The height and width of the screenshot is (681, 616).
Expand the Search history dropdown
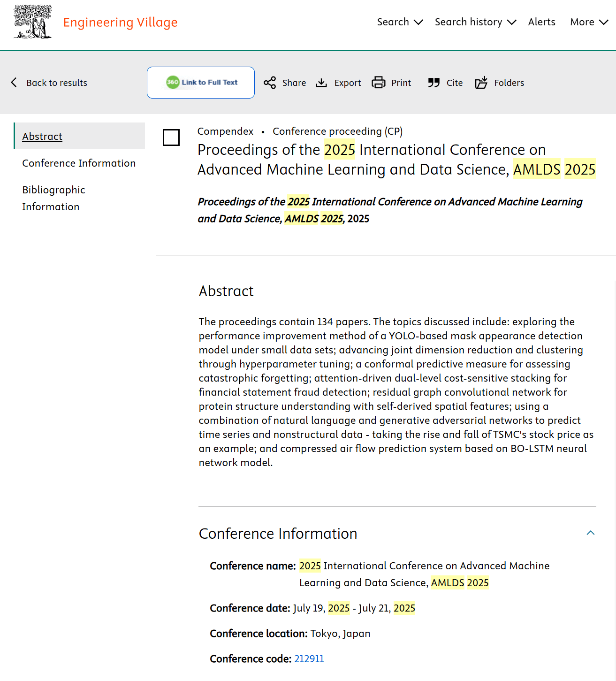[475, 22]
